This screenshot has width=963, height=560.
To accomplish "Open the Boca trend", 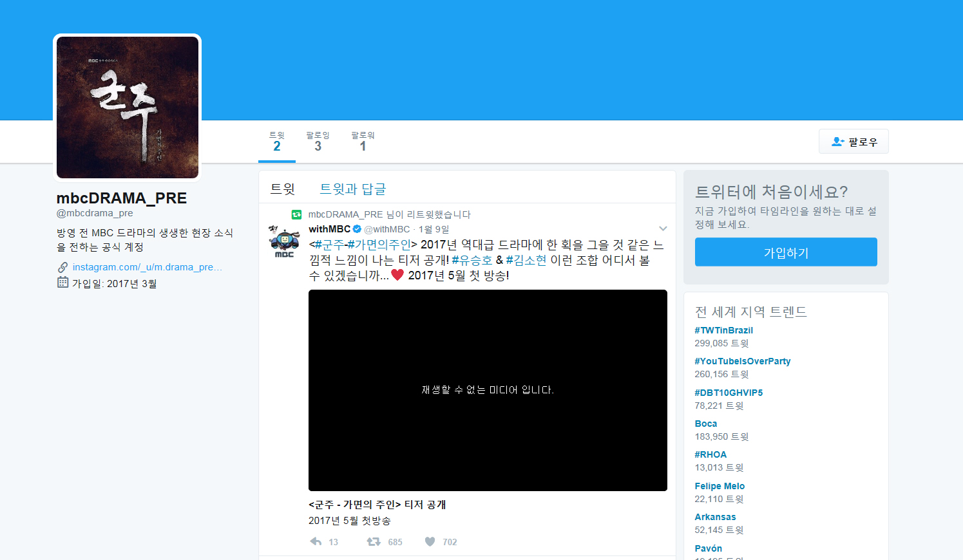I will tap(706, 424).
